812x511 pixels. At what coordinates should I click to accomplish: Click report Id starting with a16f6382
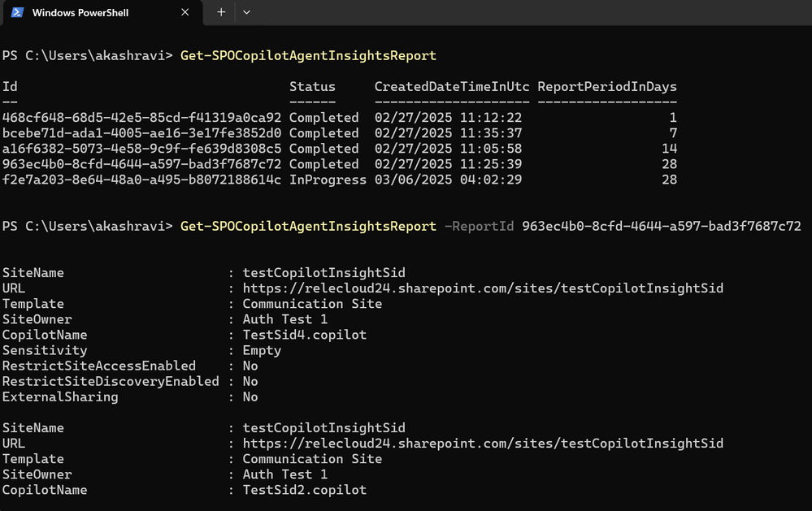[x=141, y=149]
